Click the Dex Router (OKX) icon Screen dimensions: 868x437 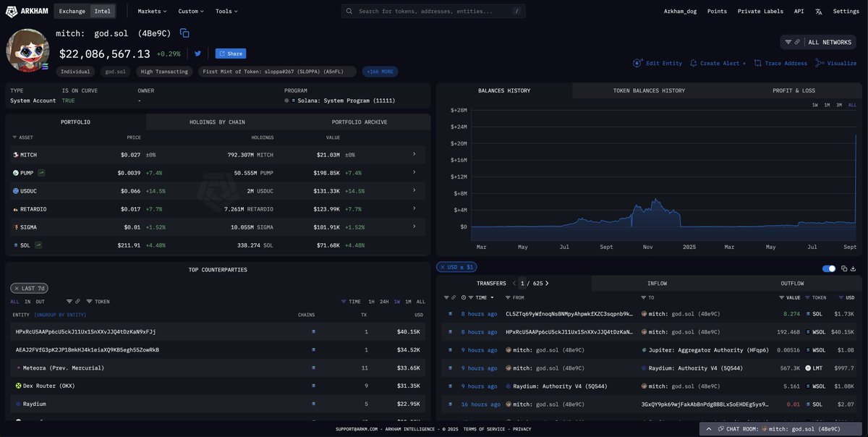pos(19,386)
